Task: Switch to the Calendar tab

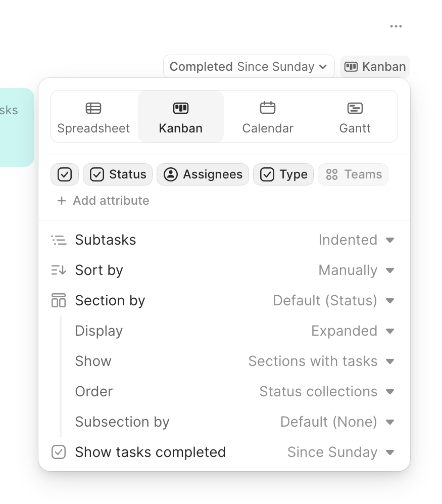Action: [x=267, y=116]
